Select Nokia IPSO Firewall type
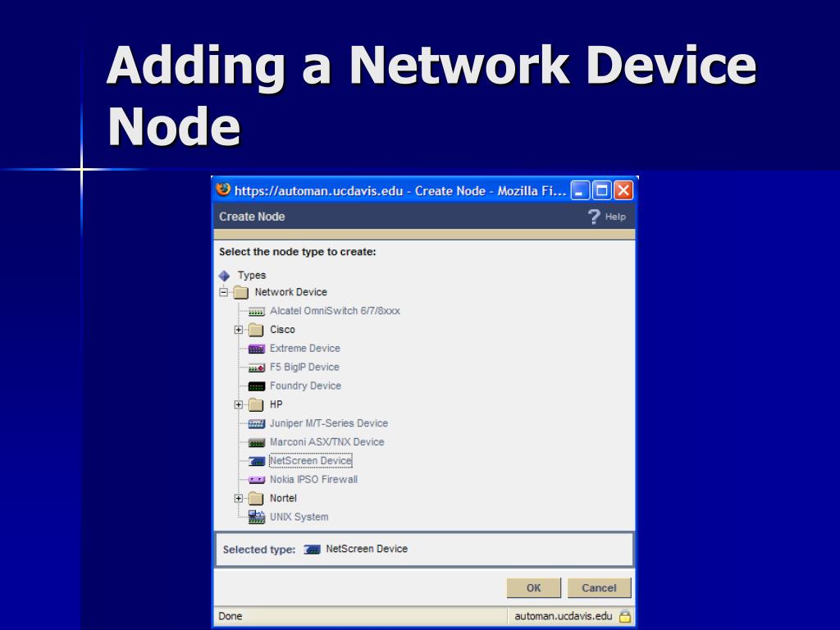 [x=313, y=479]
